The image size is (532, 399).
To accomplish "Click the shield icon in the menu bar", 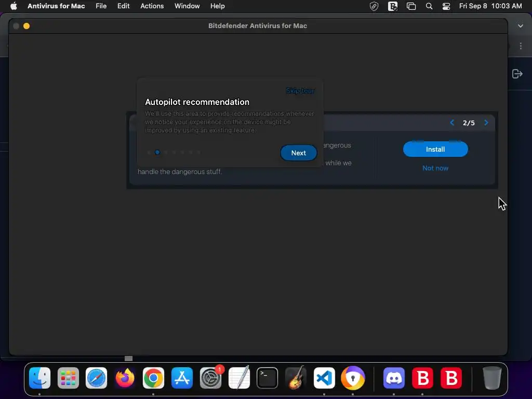I will tap(374, 6).
